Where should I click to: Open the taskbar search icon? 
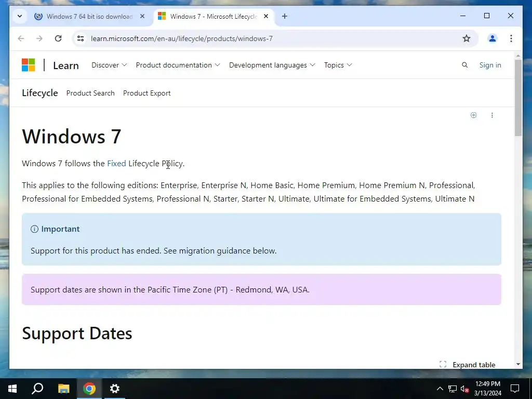click(37, 389)
